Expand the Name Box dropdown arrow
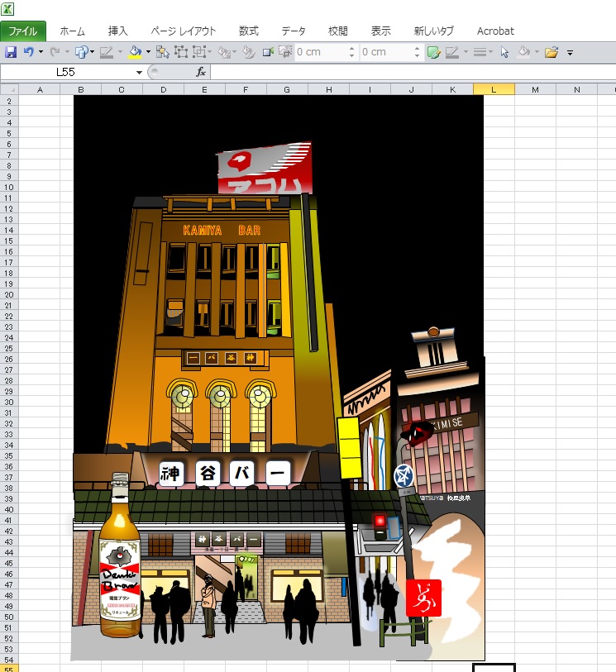The height and width of the screenshot is (672, 616). pos(139,73)
